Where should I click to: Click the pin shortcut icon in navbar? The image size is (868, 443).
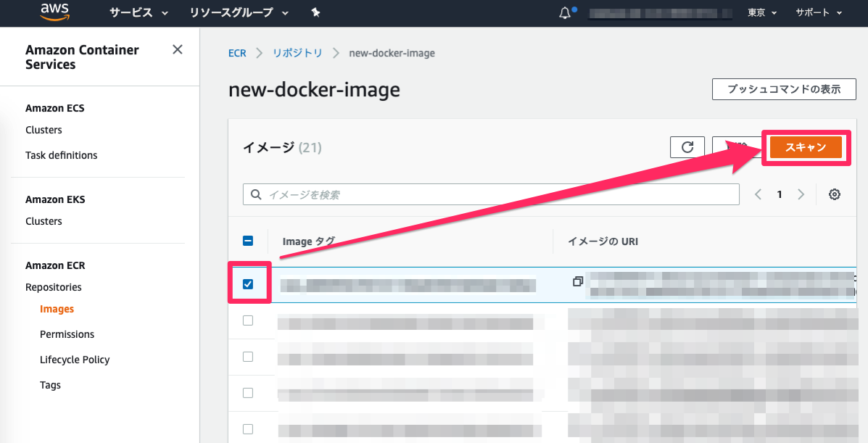[315, 12]
